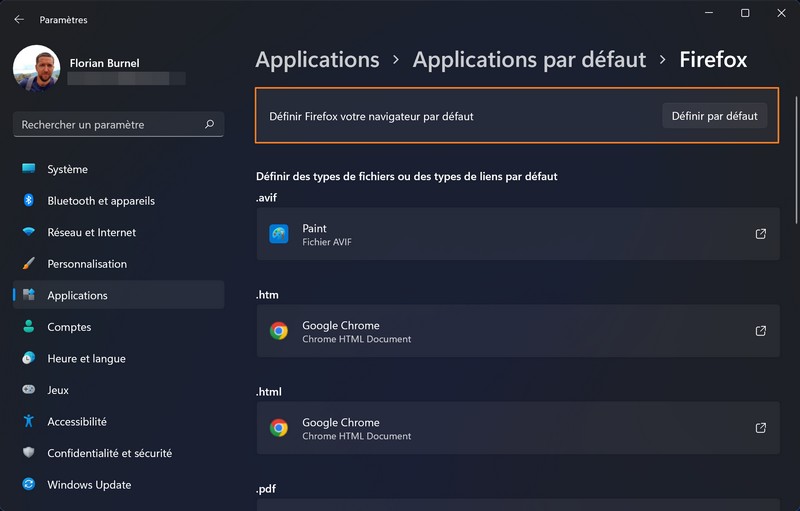The height and width of the screenshot is (511, 800).
Task: Click the Heure et langue clock icon
Action: pos(29,358)
